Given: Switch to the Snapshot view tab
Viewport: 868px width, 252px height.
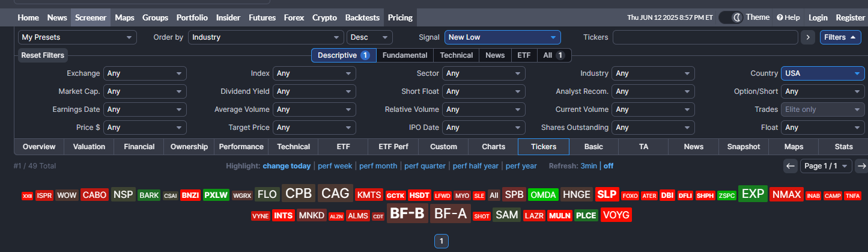Looking at the screenshot, I should coord(744,147).
